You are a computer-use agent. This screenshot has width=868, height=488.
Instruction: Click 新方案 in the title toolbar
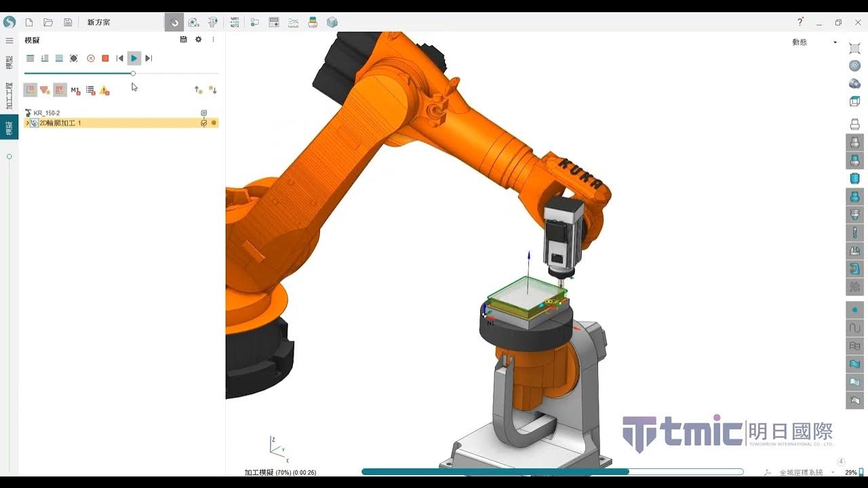98,22
